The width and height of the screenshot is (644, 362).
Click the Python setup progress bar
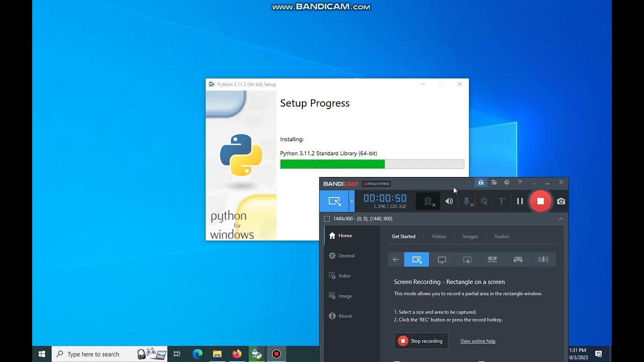(x=372, y=164)
